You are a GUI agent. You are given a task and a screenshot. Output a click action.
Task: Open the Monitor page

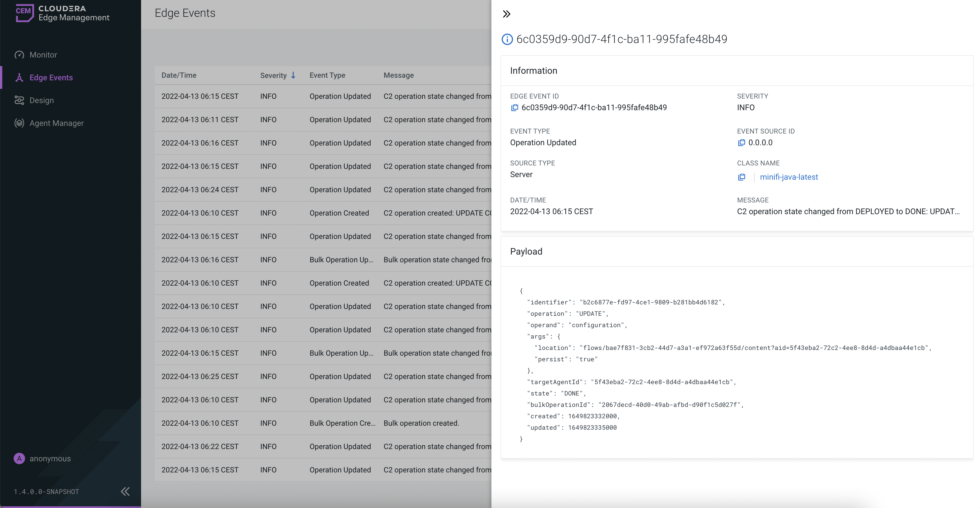click(43, 55)
